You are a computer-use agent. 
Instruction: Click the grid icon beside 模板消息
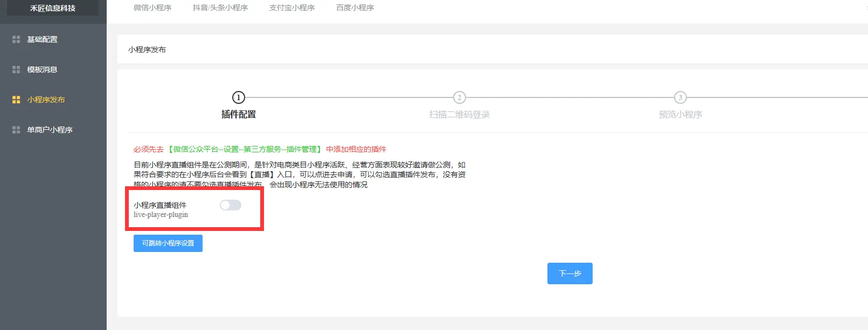click(16, 69)
